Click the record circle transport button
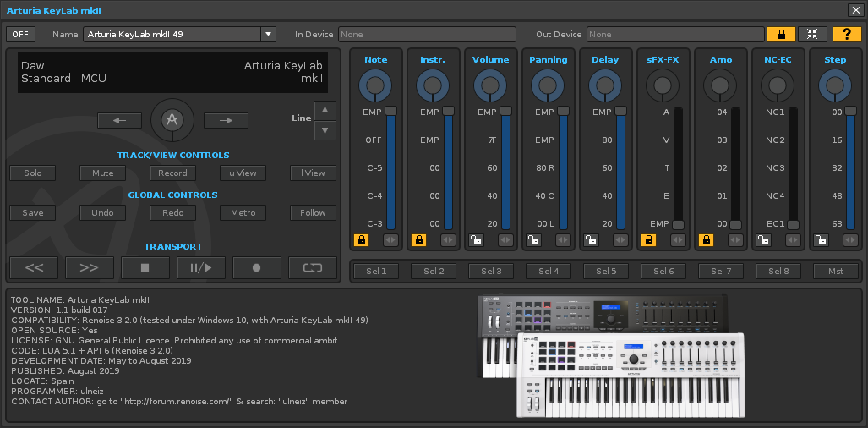The image size is (868, 428). tap(257, 268)
